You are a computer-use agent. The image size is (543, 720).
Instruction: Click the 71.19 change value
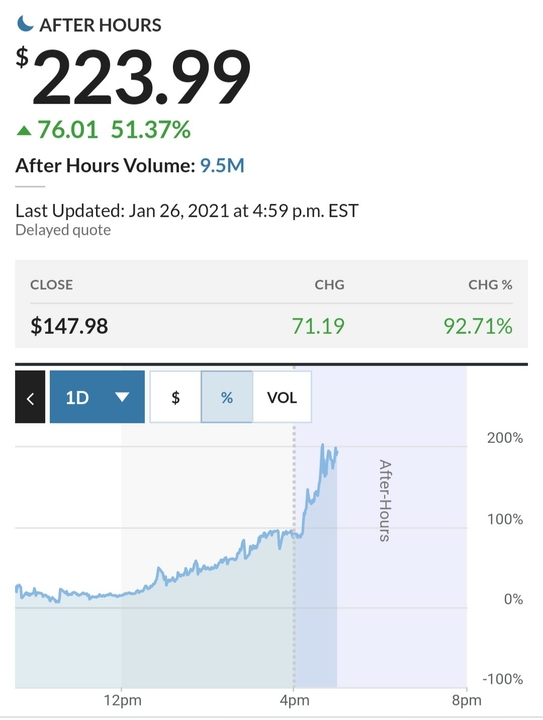[x=318, y=326]
